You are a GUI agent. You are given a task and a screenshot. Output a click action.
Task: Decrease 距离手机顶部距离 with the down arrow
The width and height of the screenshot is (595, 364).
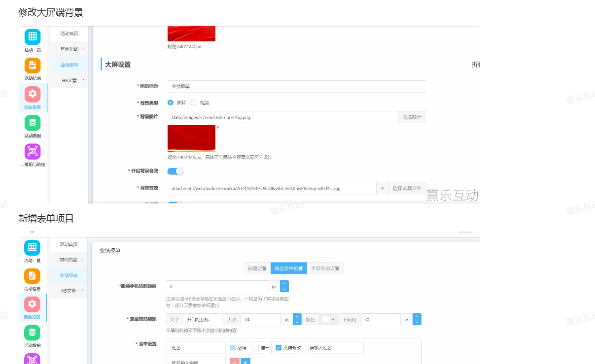coord(284,289)
